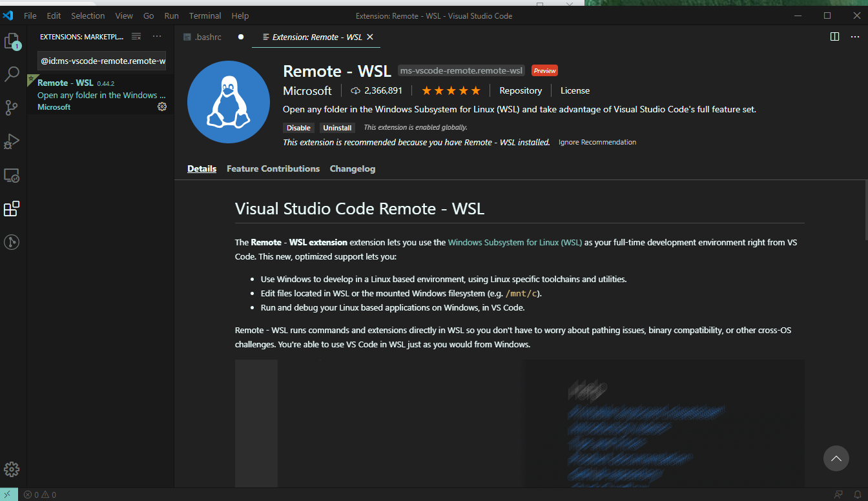Open the Search view in activity bar
Screen dimensions: 868x501
tap(12, 74)
